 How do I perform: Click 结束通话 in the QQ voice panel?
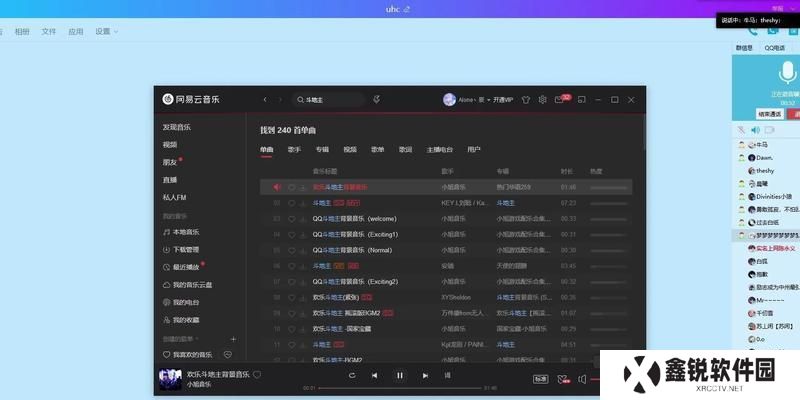(x=769, y=114)
